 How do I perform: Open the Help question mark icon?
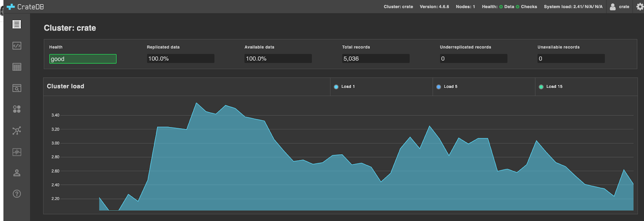tap(17, 194)
